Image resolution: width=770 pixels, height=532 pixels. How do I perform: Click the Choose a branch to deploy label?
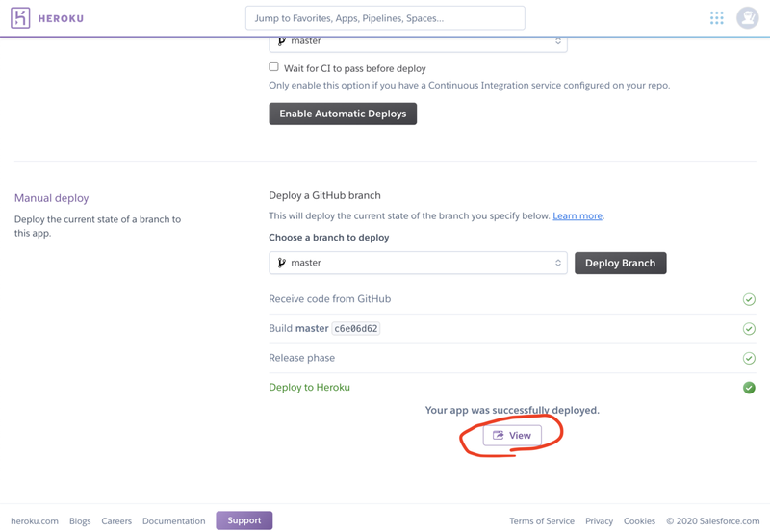pyautogui.click(x=328, y=237)
